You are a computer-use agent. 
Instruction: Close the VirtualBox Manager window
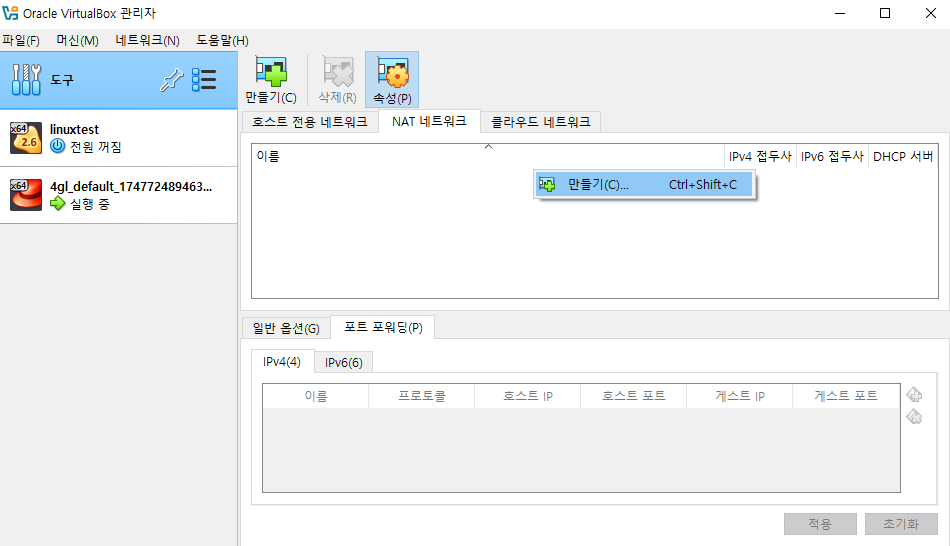click(x=931, y=13)
